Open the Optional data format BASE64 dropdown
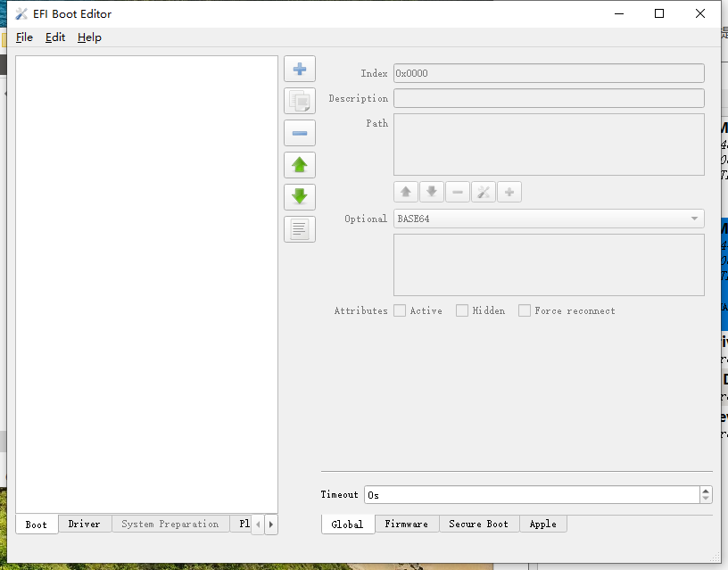This screenshot has width=728, height=570. pyautogui.click(x=549, y=219)
